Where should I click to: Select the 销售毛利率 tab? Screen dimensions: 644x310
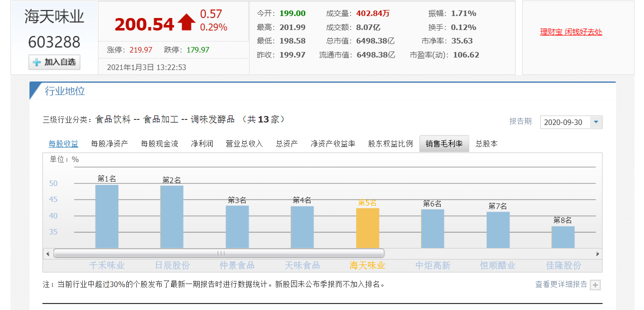(x=444, y=143)
